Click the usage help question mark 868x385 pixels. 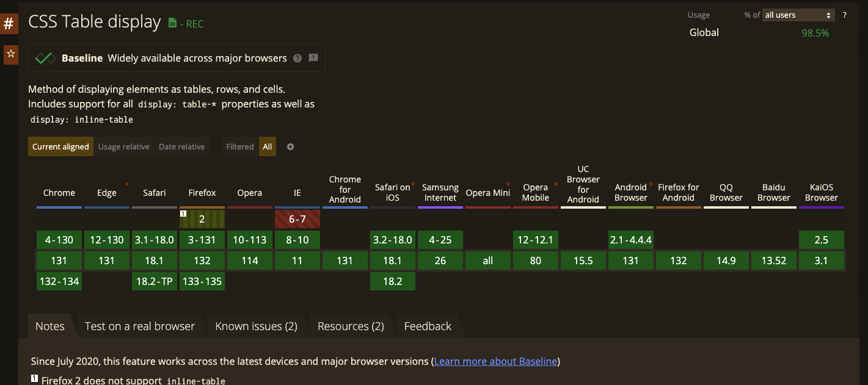click(x=845, y=15)
